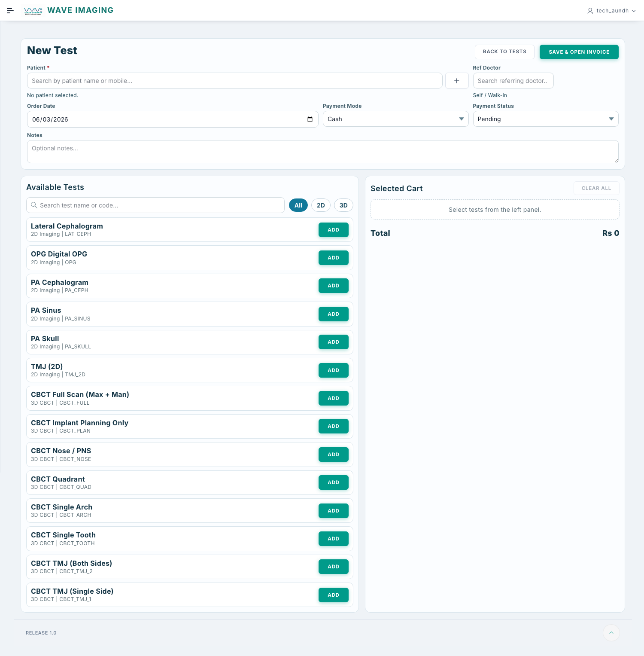This screenshot has width=644, height=656.
Task: Filter available tests by 3D
Action: [x=343, y=205]
